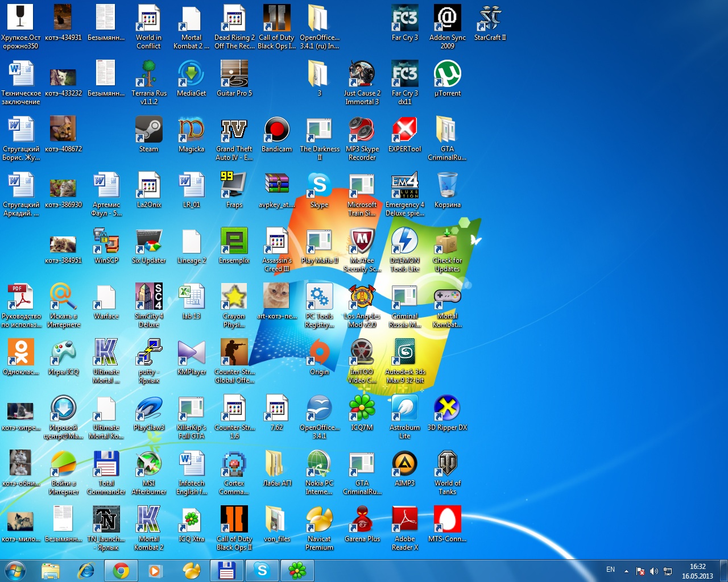Open the Terraria Rus v1.1.2 shortcut
The height and width of the screenshot is (582, 728).
pyautogui.click(x=148, y=83)
